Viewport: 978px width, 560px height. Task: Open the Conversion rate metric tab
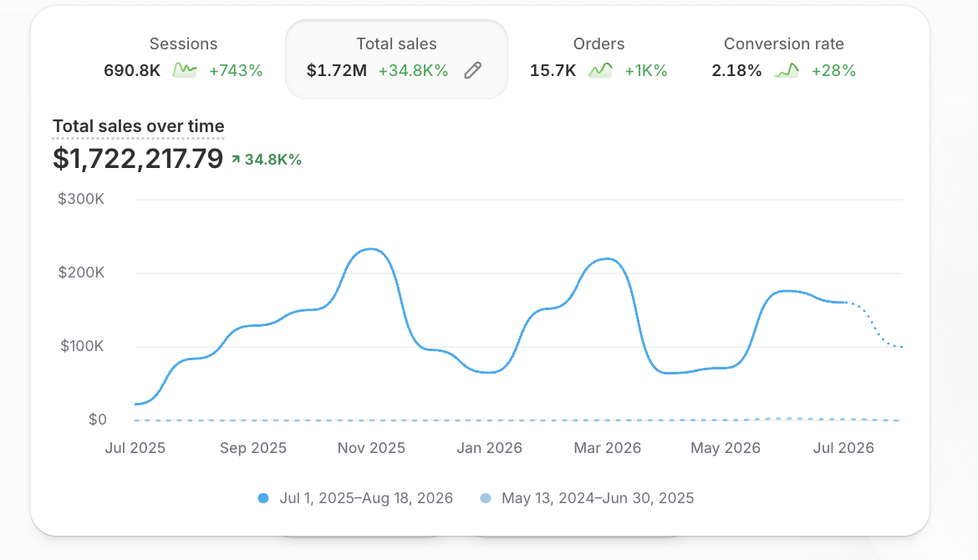point(783,58)
